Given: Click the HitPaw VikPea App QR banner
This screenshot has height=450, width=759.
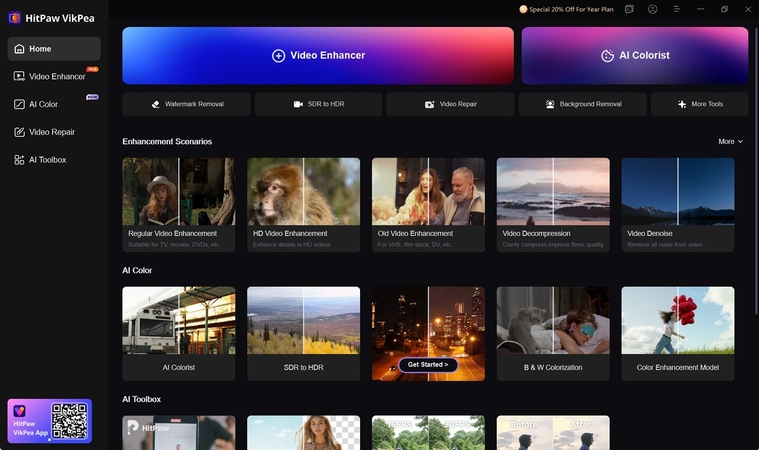Looking at the screenshot, I should pyautogui.click(x=49, y=421).
